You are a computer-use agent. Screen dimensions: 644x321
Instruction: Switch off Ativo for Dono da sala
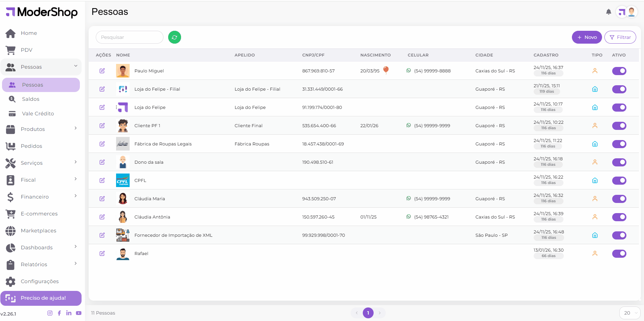(x=619, y=162)
